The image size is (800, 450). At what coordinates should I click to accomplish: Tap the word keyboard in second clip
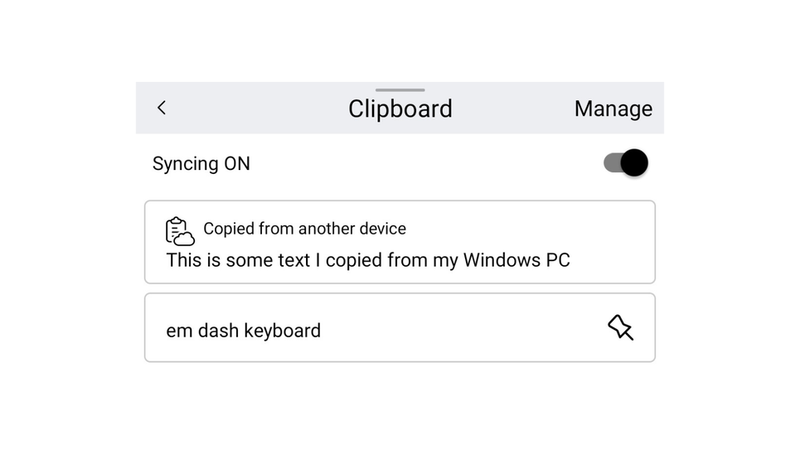point(282,331)
